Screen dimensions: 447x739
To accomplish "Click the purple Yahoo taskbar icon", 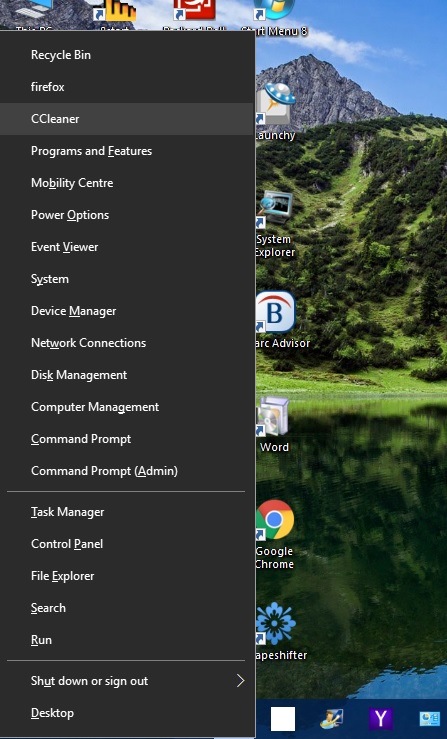I will [x=381, y=719].
